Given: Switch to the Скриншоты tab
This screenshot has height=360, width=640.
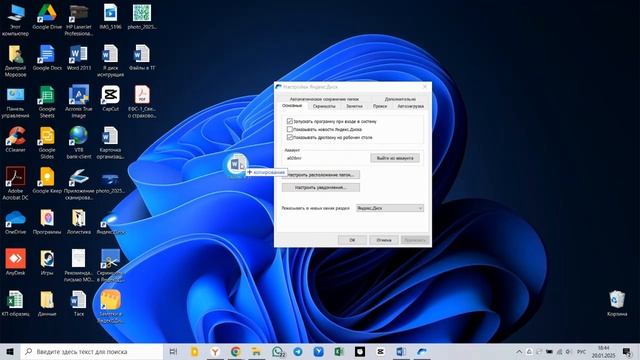Looking at the screenshot, I should tap(324, 106).
